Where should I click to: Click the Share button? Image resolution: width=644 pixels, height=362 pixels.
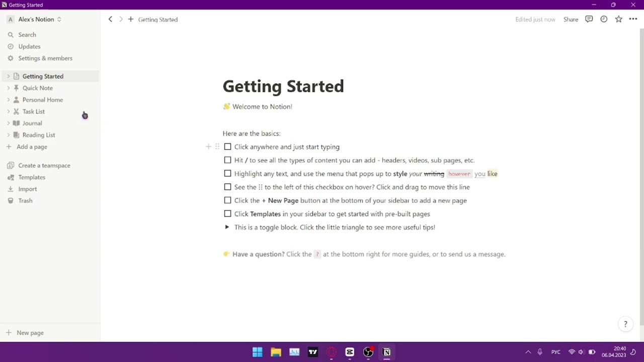pyautogui.click(x=571, y=20)
